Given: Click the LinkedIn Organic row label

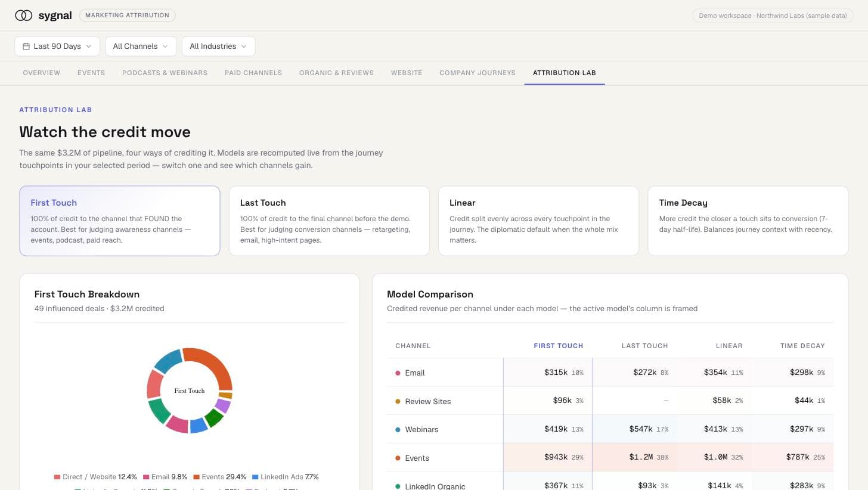Looking at the screenshot, I should (x=435, y=486).
